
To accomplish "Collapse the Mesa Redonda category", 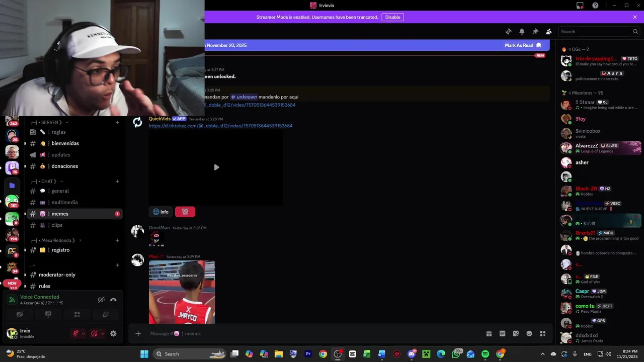I will tap(56, 240).
